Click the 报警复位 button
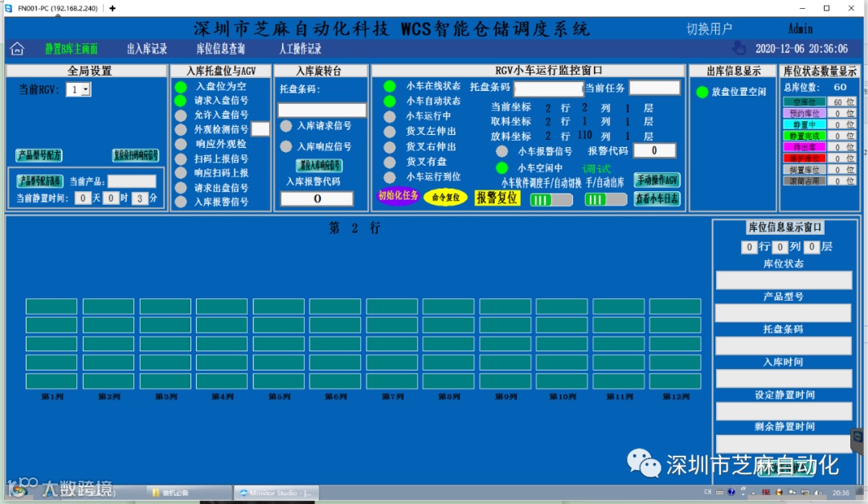Image resolution: width=868 pixels, height=504 pixels. 497,198
